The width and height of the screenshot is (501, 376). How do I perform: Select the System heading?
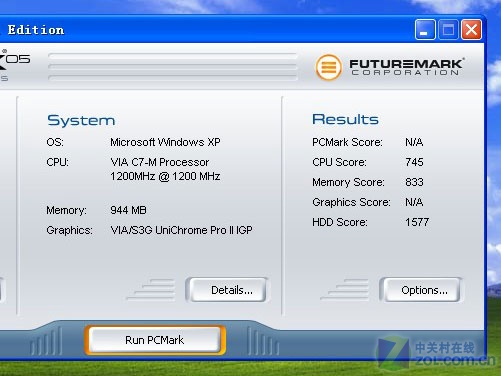[x=81, y=121]
